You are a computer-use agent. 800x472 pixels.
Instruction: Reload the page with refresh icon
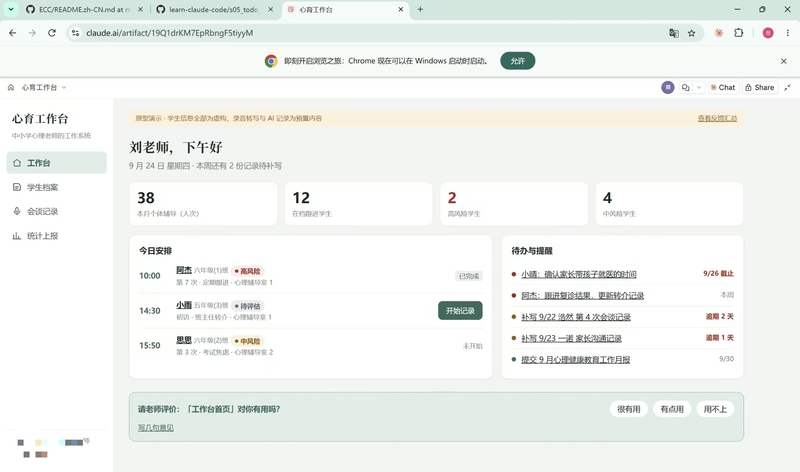(x=52, y=33)
